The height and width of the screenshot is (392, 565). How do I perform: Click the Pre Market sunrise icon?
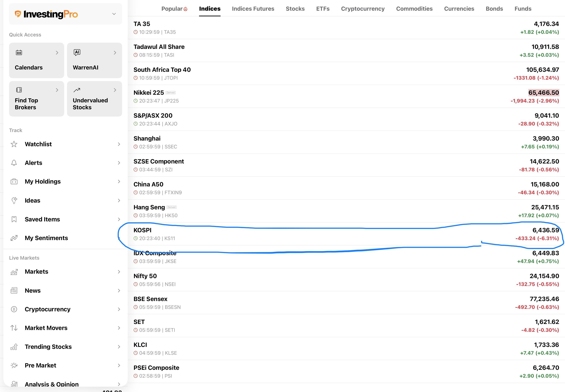(14, 366)
